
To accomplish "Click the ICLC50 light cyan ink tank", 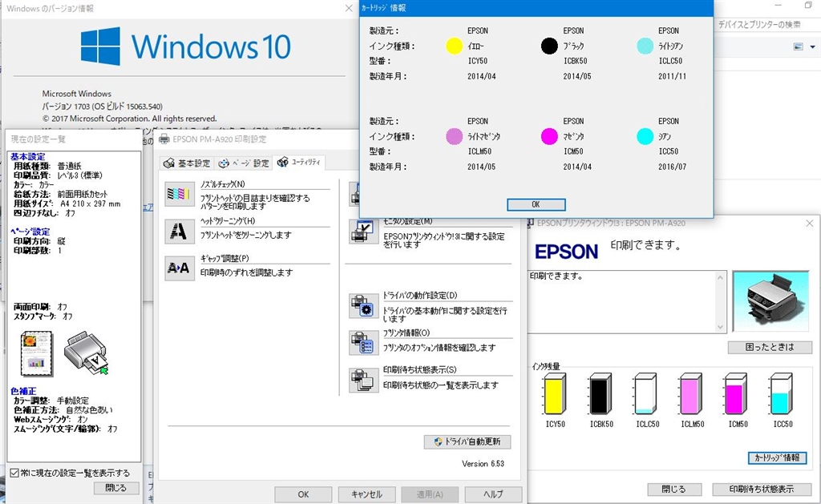I will 645,394.
